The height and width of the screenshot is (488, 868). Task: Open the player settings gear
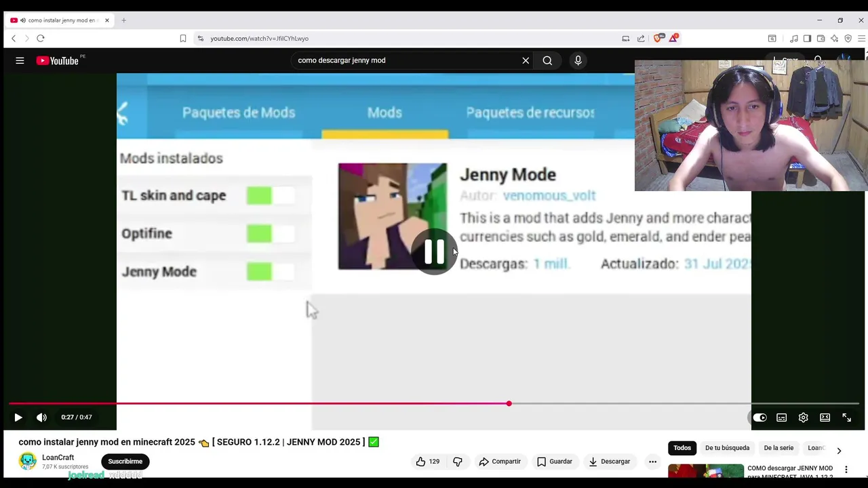coord(803,418)
